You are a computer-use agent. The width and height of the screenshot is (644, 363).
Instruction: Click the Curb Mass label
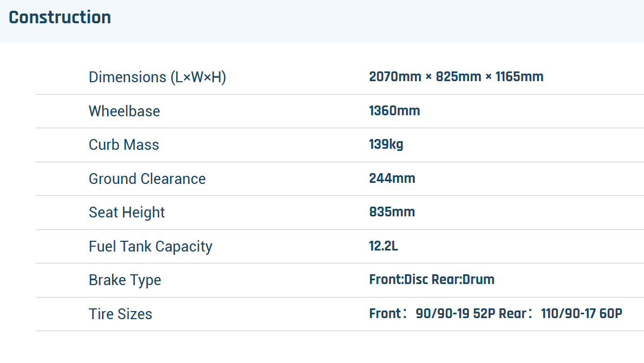[123, 145]
